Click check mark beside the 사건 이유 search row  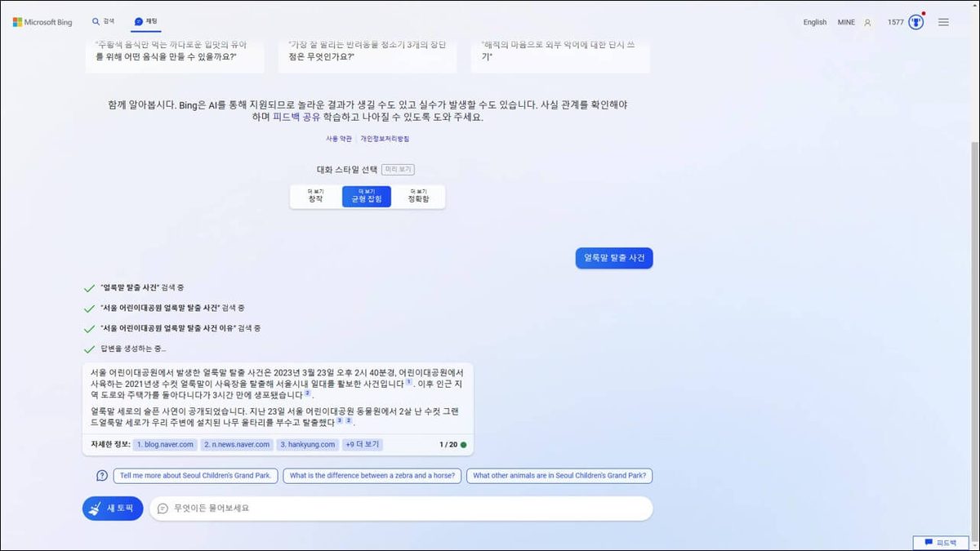(x=89, y=328)
